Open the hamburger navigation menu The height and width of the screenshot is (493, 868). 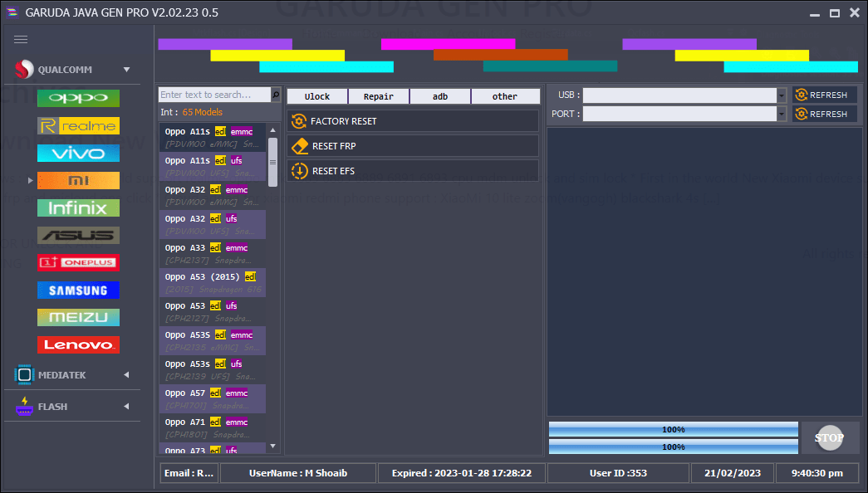21,39
